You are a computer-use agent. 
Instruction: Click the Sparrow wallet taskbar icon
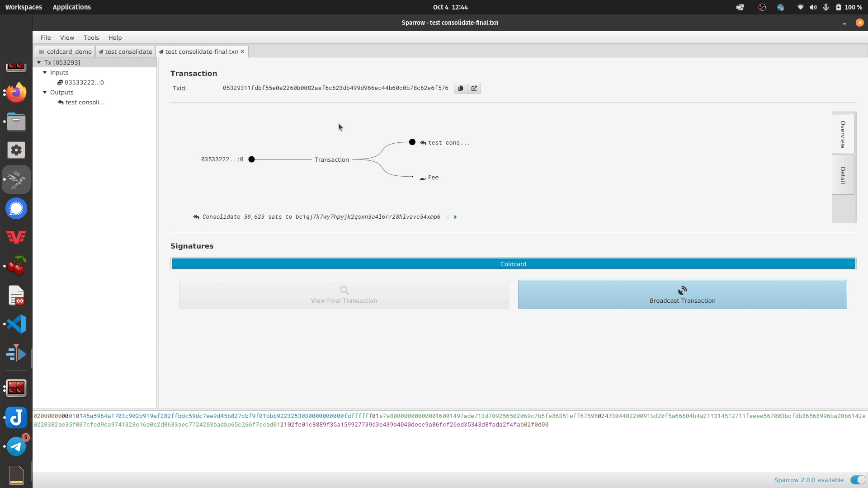pos(16,179)
